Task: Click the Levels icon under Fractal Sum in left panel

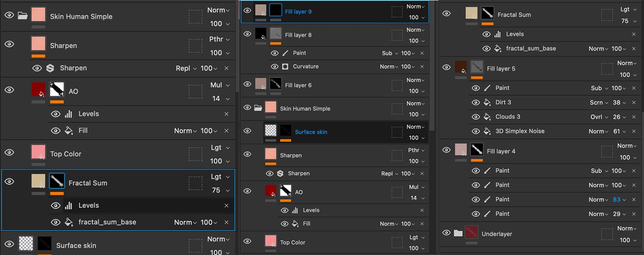Action: point(69,205)
